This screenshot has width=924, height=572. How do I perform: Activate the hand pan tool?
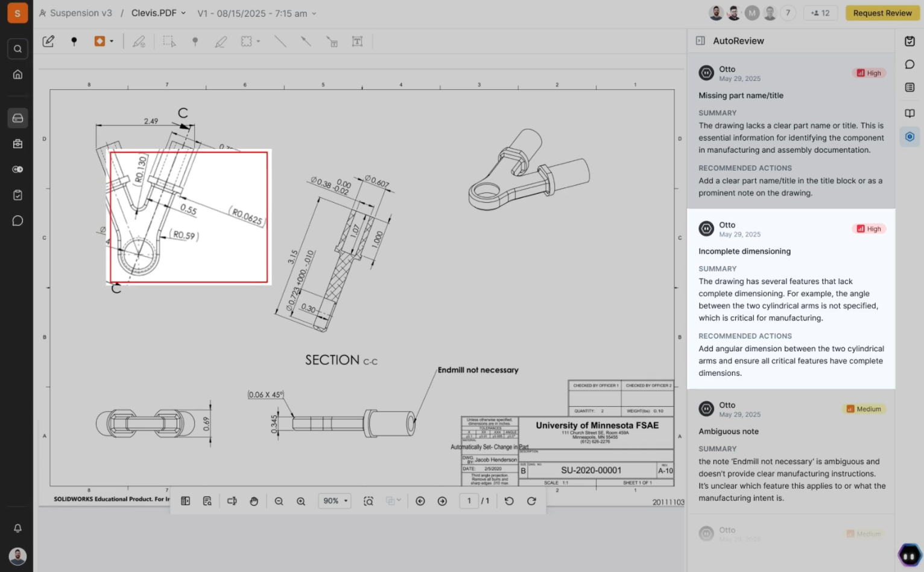pyautogui.click(x=254, y=501)
